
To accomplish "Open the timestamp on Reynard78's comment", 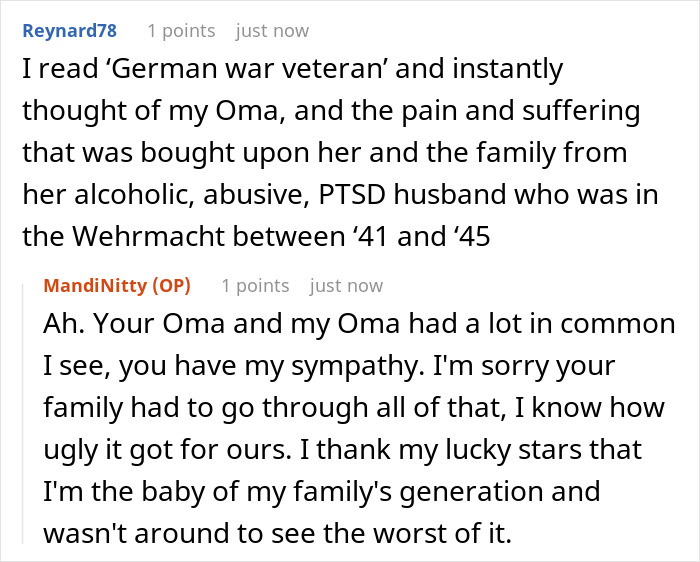I will click(x=272, y=31).
